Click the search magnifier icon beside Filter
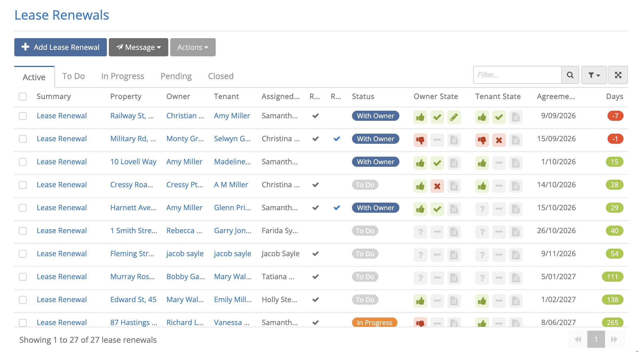644x352 pixels. click(570, 75)
